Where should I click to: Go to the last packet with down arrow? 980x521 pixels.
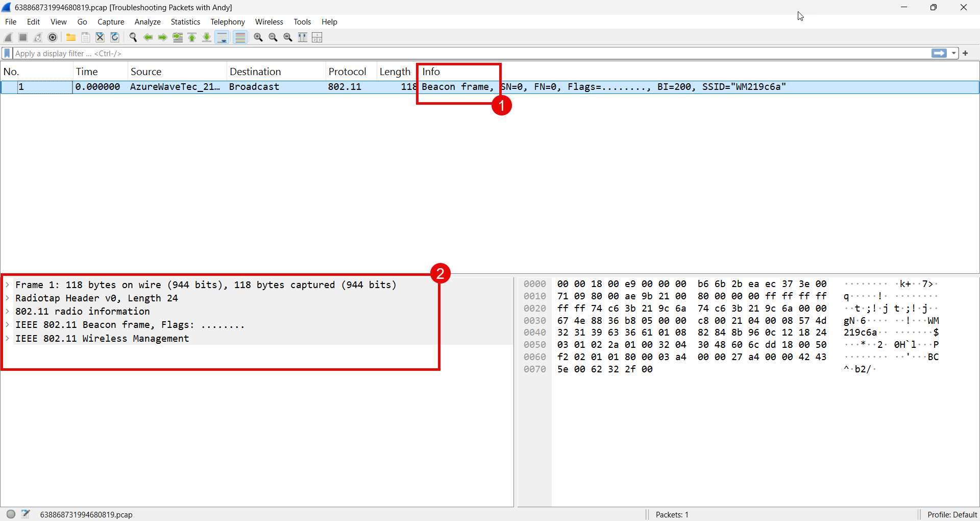pyautogui.click(x=206, y=37)
